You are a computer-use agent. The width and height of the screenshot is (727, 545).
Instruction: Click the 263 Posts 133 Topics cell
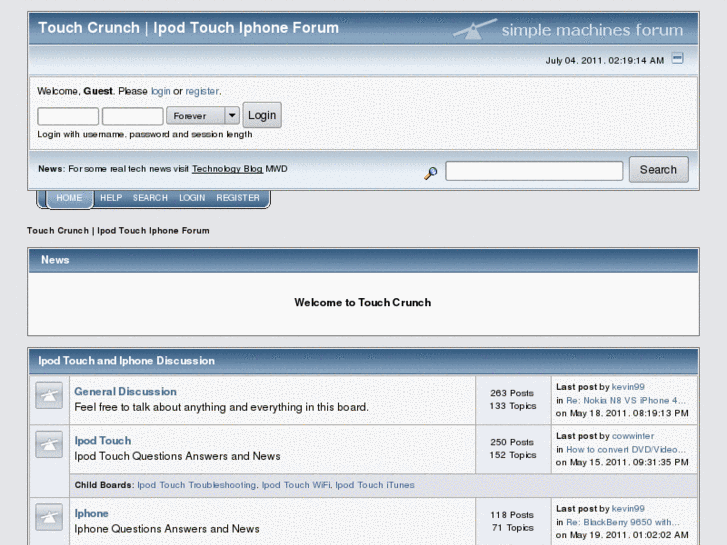click(x=513, y=400)
